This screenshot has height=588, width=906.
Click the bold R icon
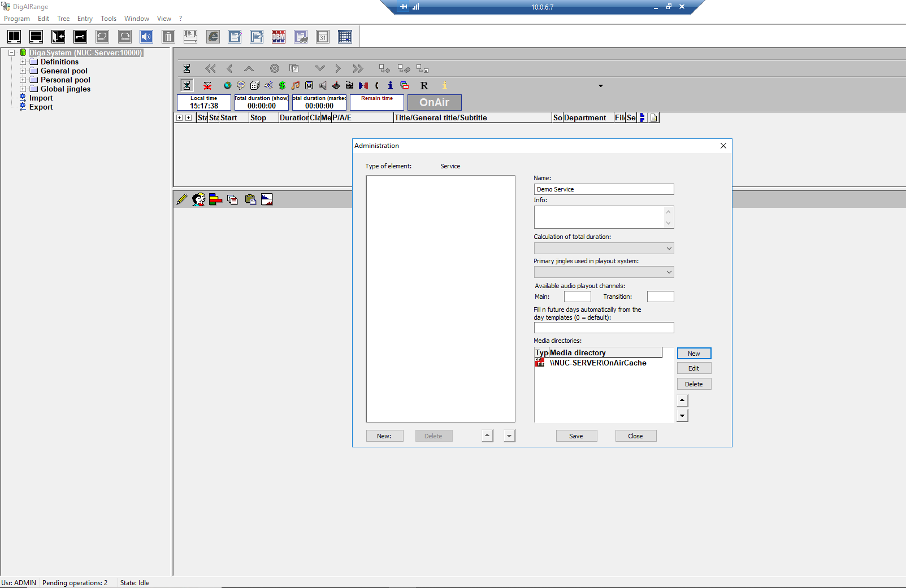[x=424, y=86]
